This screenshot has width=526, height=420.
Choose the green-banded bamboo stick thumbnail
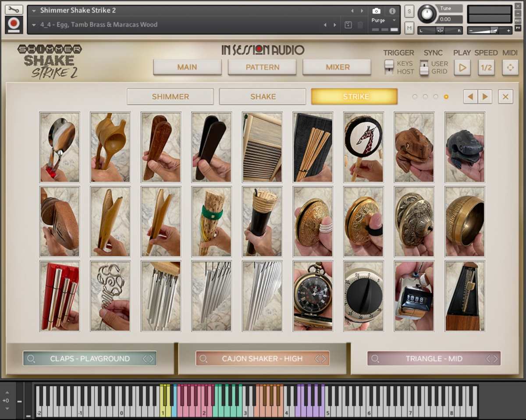(212, 221)
